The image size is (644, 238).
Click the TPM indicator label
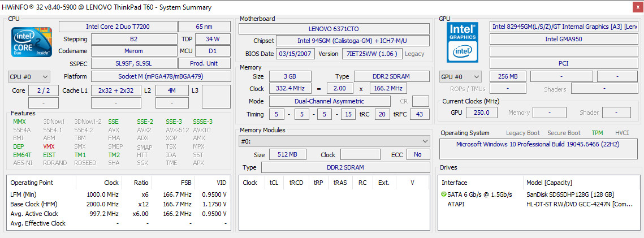pos(598,133)
